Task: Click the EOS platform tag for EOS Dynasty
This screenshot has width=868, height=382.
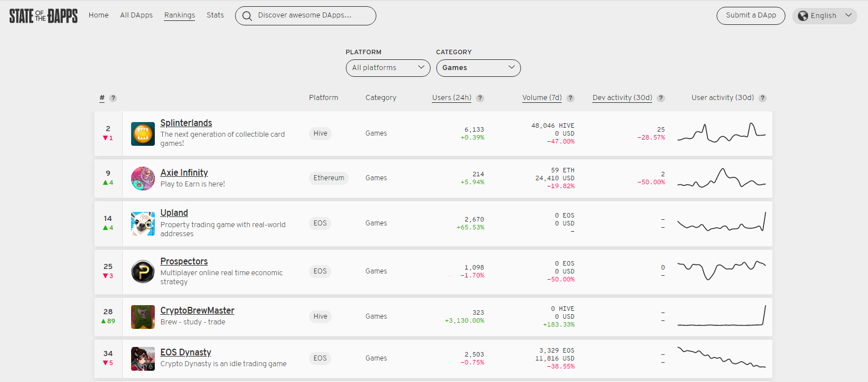Action: pos(320,358)
